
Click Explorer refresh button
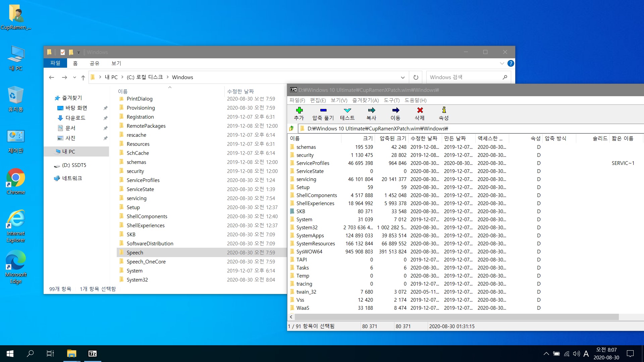416,77
